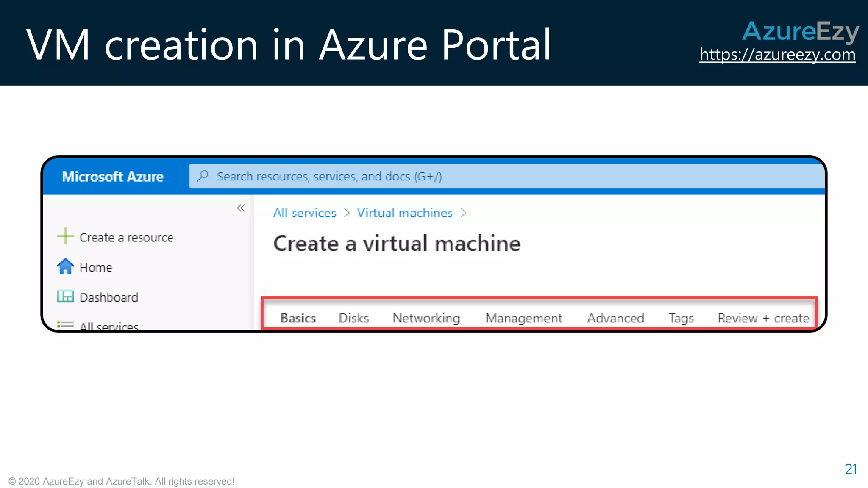This screenshot has height=488, width=868.
Task: Select the Management tab
Action: [524, 318]
